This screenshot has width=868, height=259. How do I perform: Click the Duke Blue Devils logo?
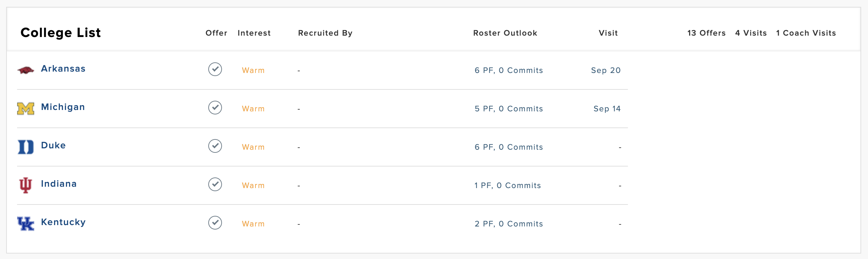click(26, 147)
